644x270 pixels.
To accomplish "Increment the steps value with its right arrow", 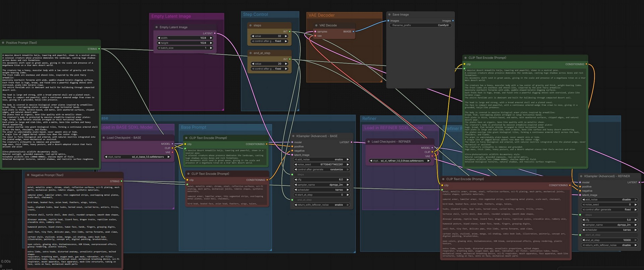I will tap(286, 36).
